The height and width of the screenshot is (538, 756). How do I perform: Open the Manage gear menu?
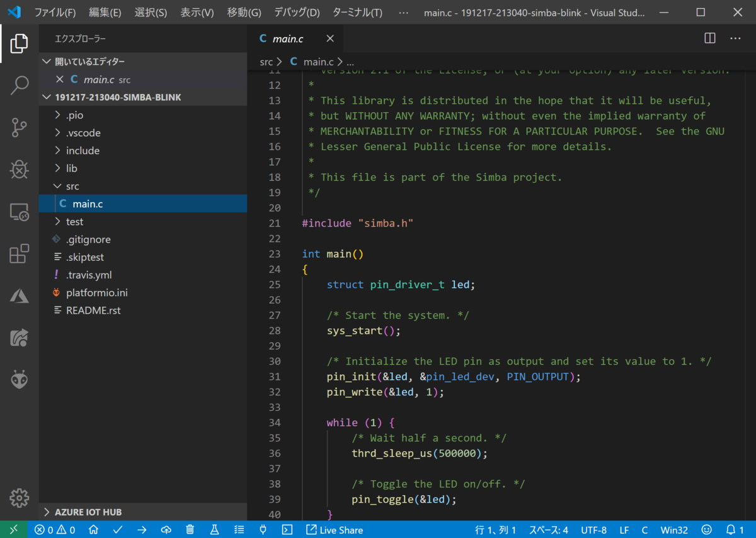(x=20, y=498)
